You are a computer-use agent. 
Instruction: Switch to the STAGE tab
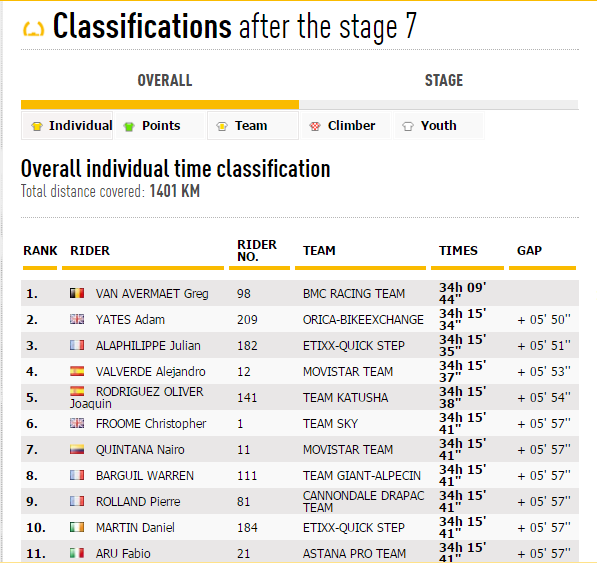[444, 81]
